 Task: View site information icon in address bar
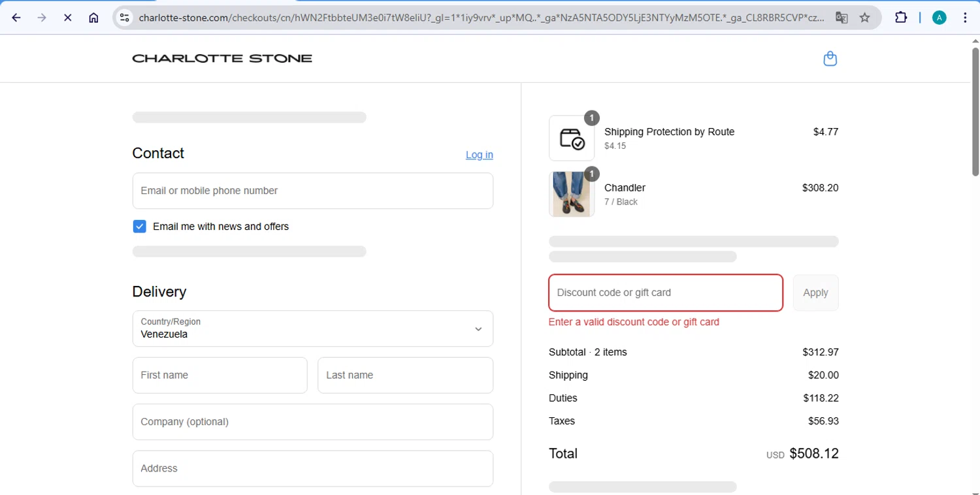125,18
